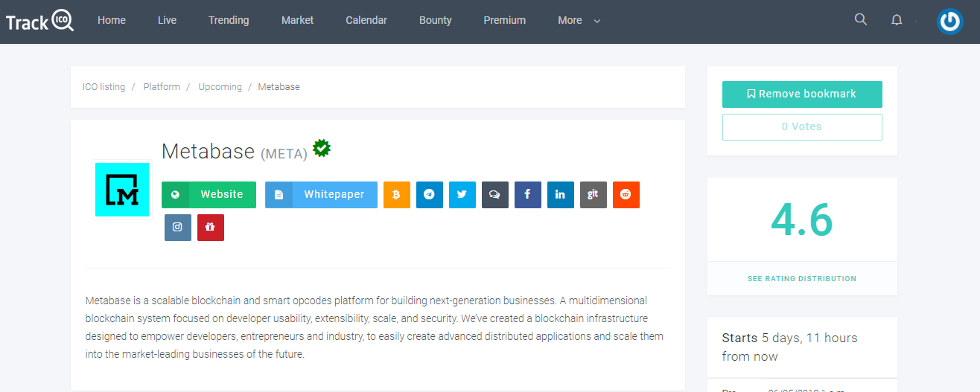Open the Whitepaper button
This screenshot has height=392, width=980.
click(x=321, y=195)
